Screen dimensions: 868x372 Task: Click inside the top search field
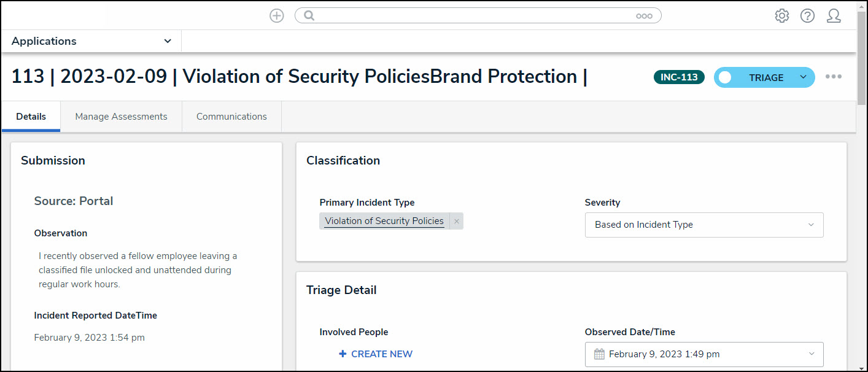[473, 16]
